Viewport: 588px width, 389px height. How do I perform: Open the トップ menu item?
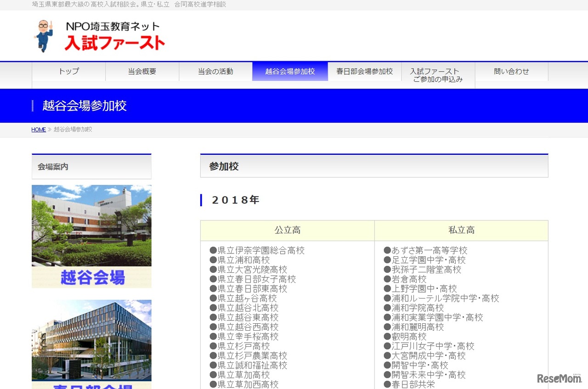pos(68,72)
